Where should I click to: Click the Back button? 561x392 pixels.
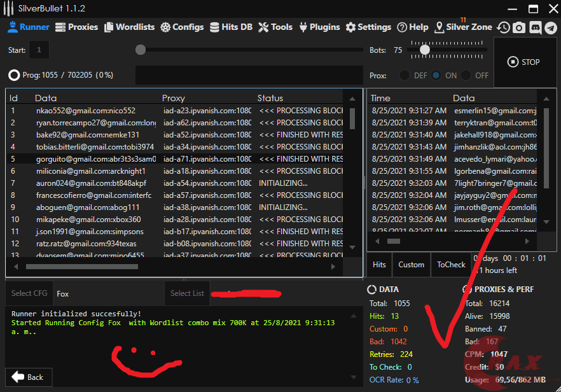29,377
